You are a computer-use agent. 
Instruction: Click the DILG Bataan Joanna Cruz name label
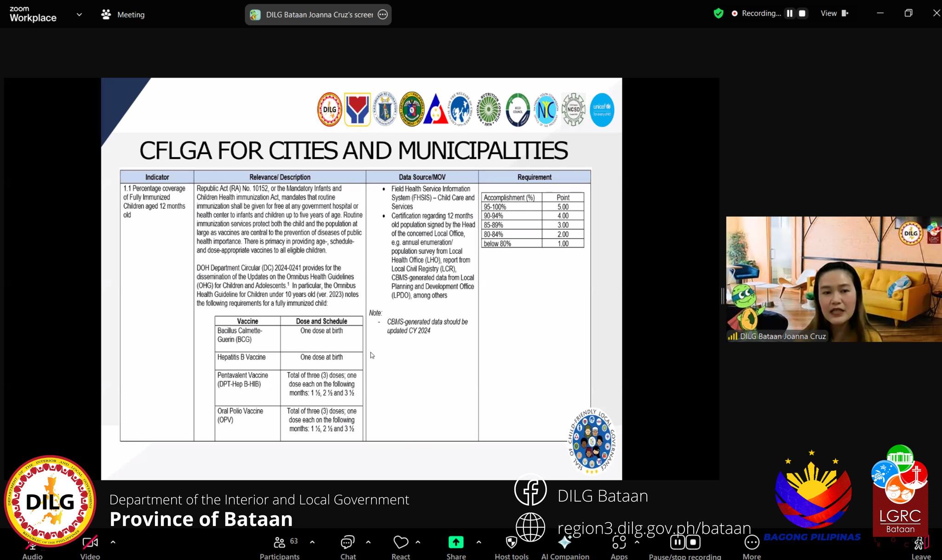783,336
